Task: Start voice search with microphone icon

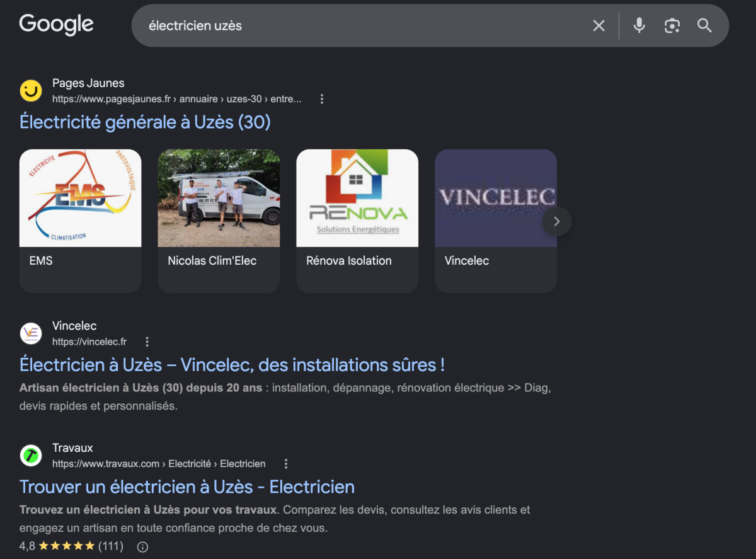Action: (639, 26)
